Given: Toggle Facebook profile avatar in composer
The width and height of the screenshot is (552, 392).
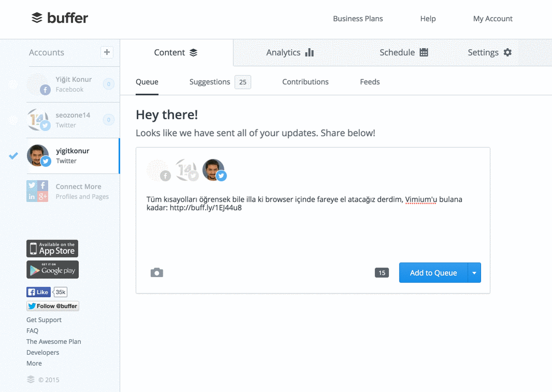Looking at the screenshot, I should tap(159, 171).
